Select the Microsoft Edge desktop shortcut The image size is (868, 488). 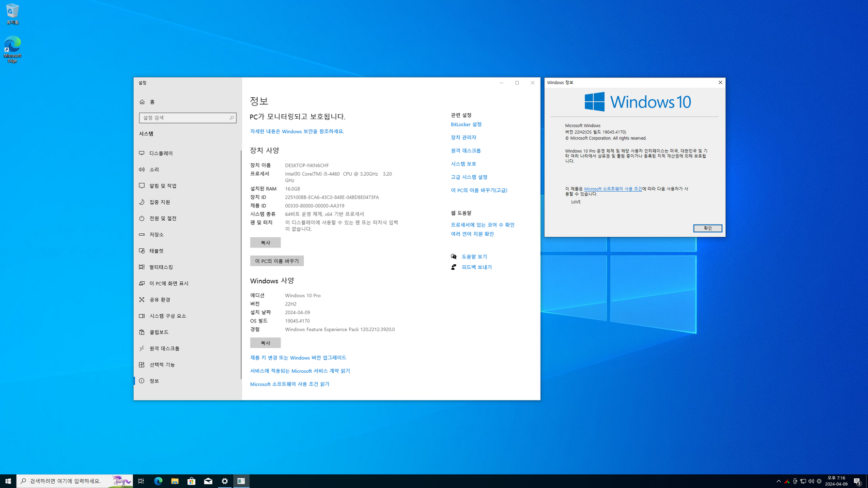click(13, 49)
